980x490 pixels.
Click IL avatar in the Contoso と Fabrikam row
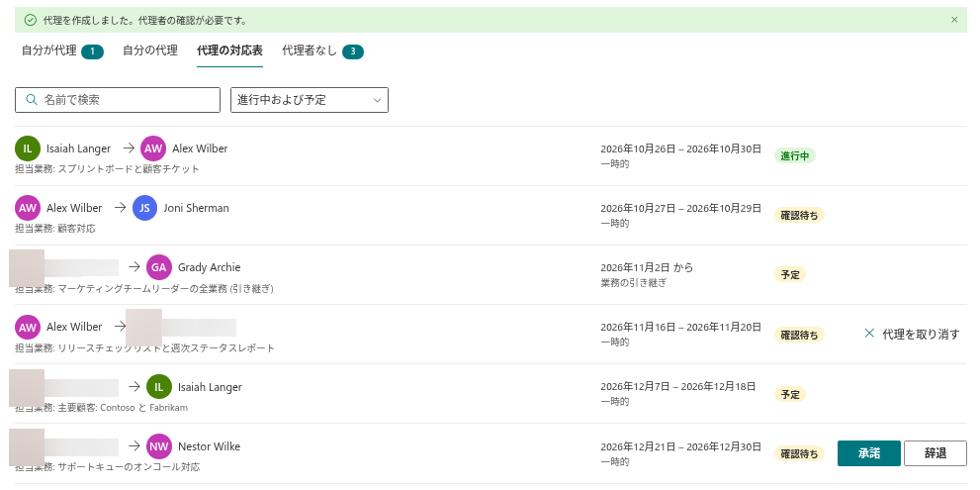[159, 387]
